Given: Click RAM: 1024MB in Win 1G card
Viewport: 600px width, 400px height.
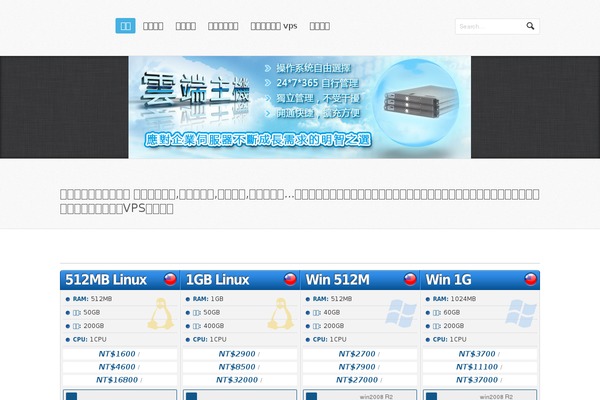Looking at the screenshot, I should click(454, 299).
